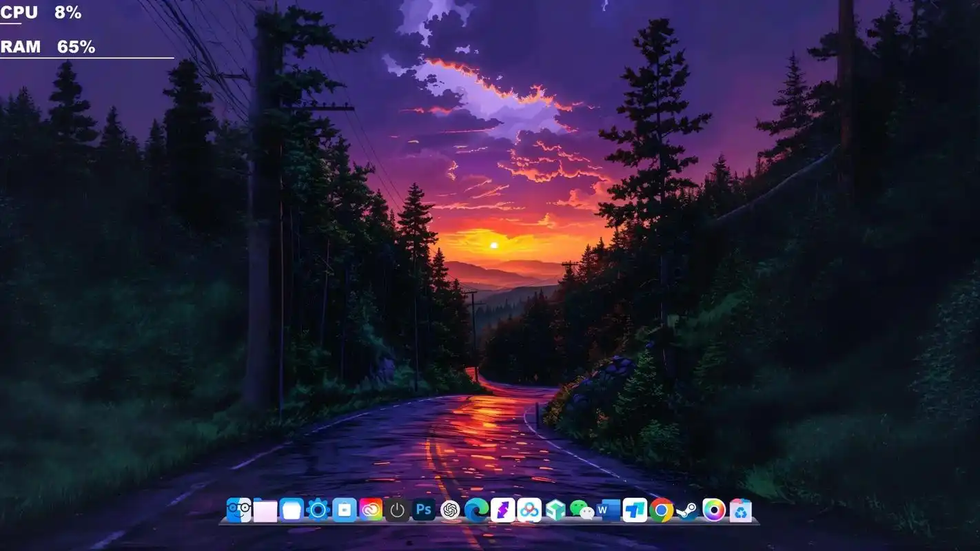
Task: Open Microsoft Edge browser
Action: 478,510
